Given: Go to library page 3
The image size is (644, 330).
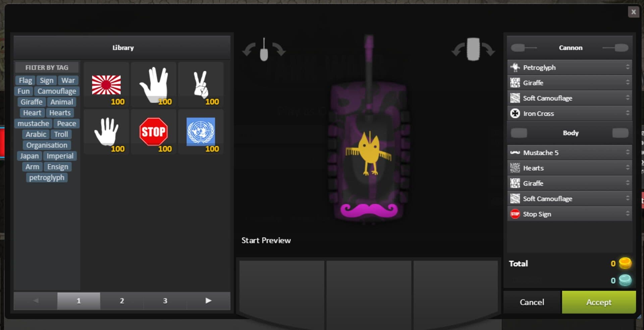Looking at the screenshot, I should pos(165,301).
